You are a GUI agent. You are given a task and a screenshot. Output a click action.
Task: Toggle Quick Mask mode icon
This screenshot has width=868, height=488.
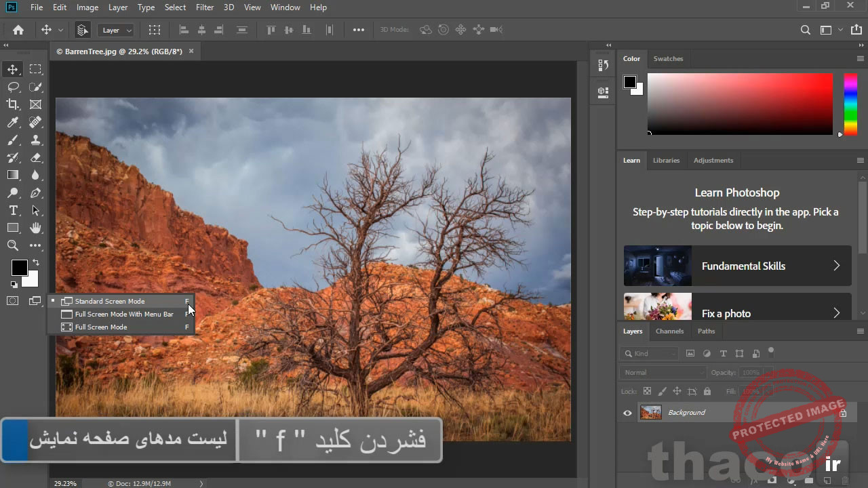[x=13, y=301]
